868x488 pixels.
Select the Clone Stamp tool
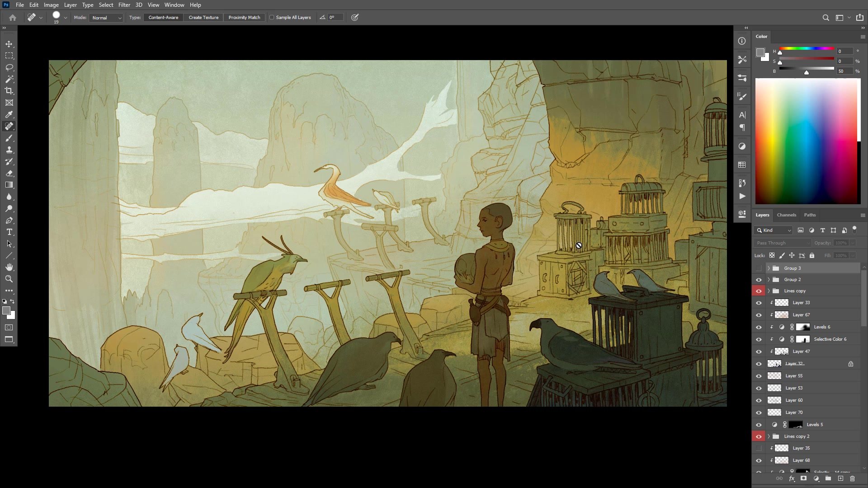(x=9, y=150)
